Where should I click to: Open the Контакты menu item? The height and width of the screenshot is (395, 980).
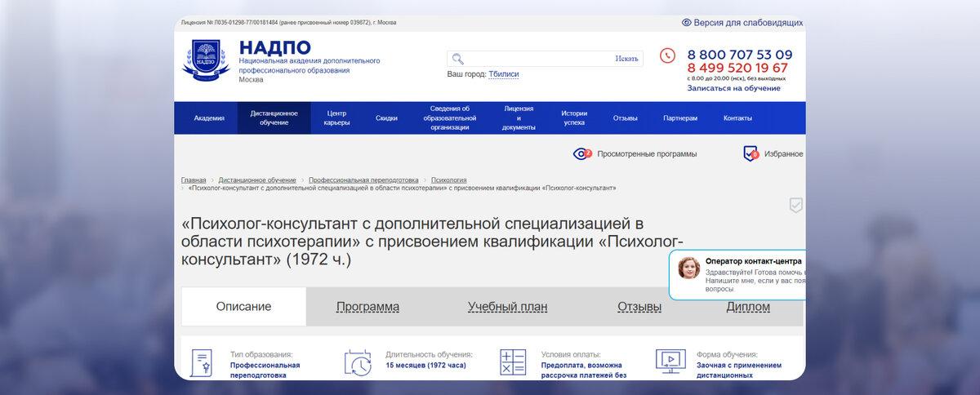(x=737, y=118)
